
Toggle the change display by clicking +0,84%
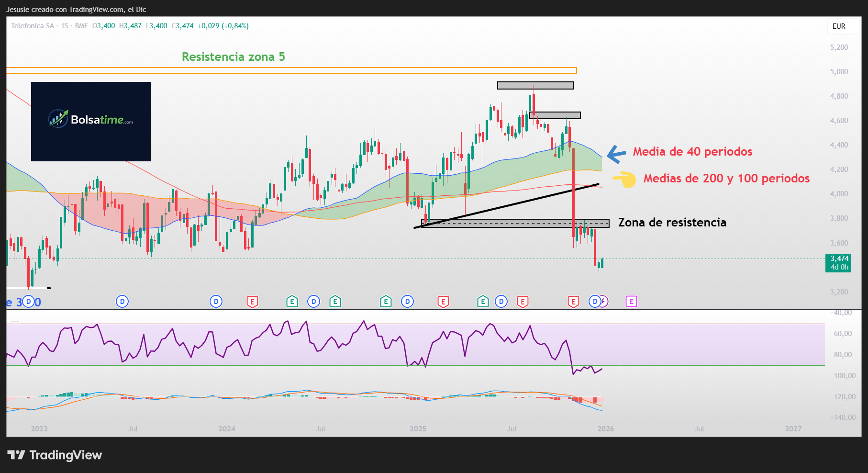(x=233, y=26)
